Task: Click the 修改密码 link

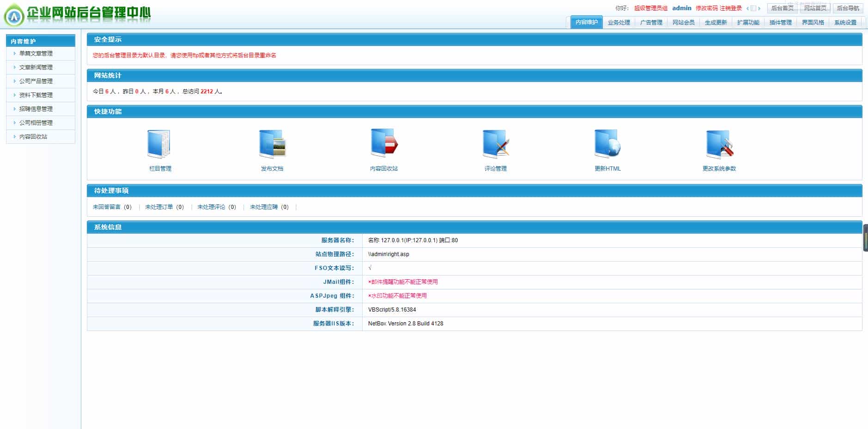Action: 707,8
